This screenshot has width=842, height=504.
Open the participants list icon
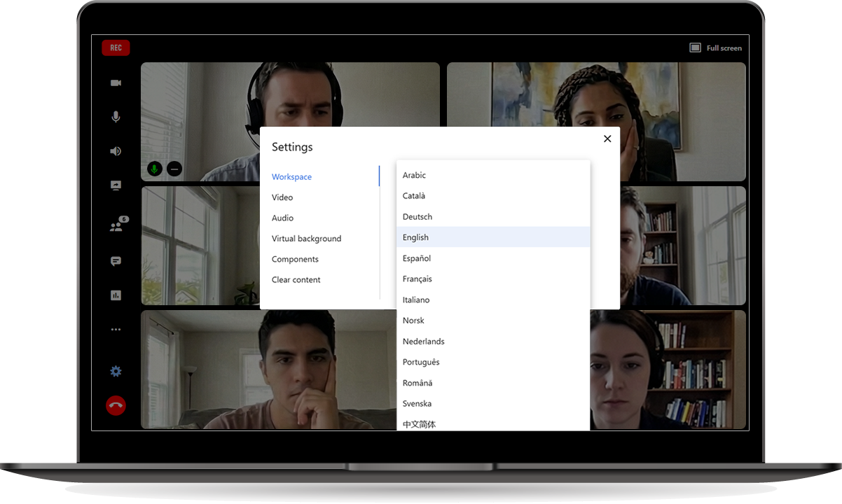click(x=117, y=226)
